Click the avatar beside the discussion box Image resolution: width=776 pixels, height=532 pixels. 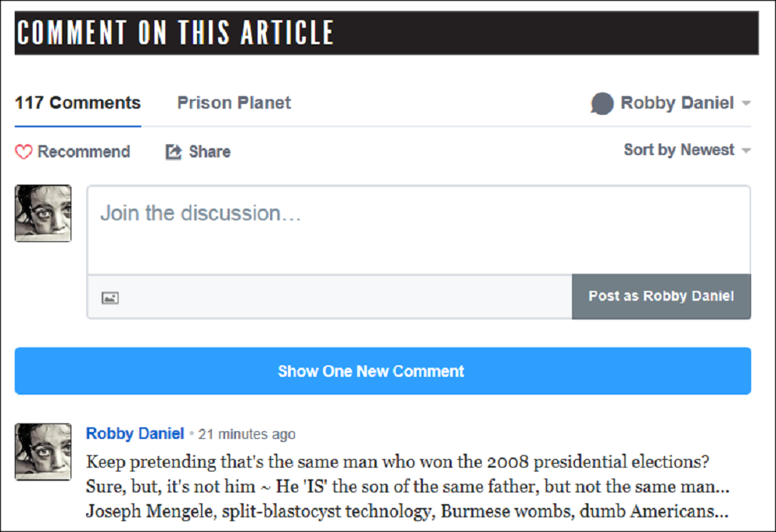coord(43,213)
